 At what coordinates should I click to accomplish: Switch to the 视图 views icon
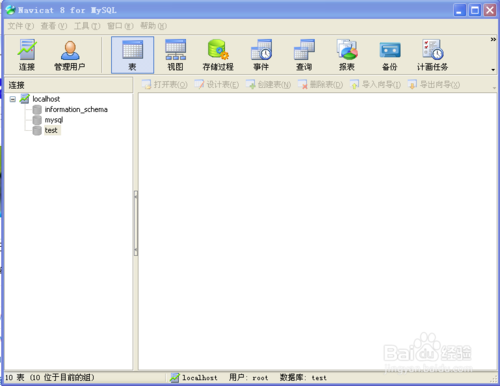pyautogui.click(x=175, y=55)
